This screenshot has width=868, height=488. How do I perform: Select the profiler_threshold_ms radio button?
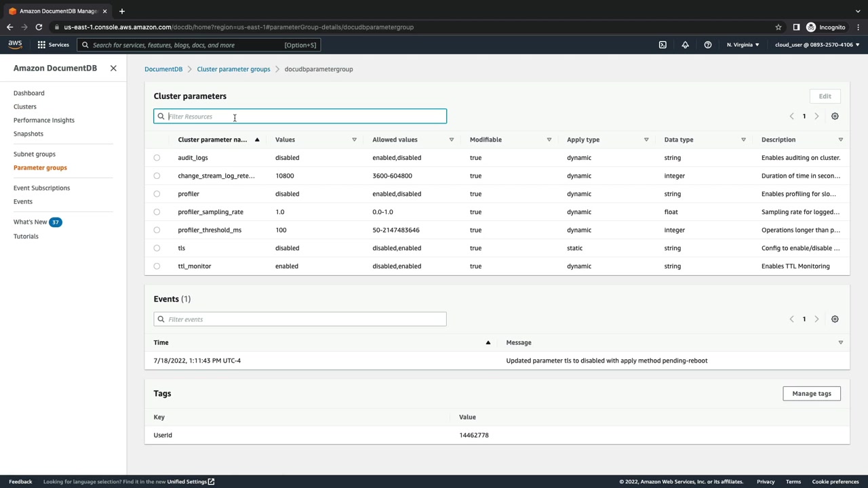pos(157,230)
